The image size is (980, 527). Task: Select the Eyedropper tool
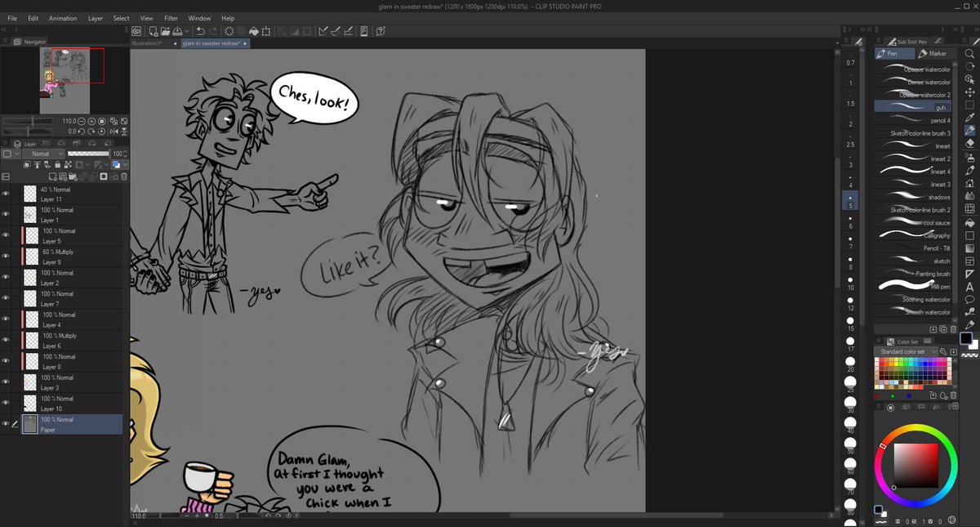point(969,118)
